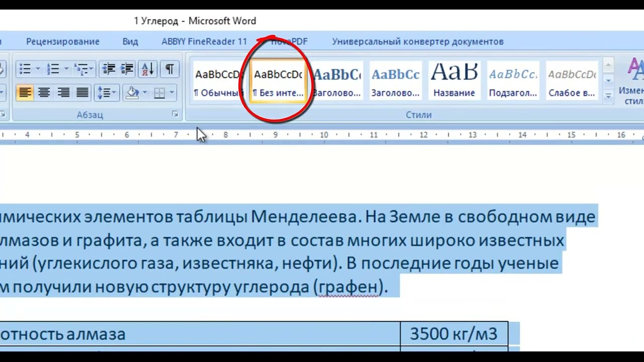
Task: Expand the multilevel list dropdown arrow
Action: [x=92, y=69]
